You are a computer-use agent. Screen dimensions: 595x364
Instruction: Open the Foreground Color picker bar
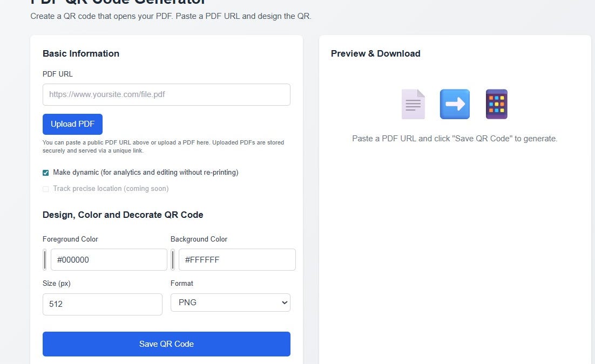click(x=45, y=259)
